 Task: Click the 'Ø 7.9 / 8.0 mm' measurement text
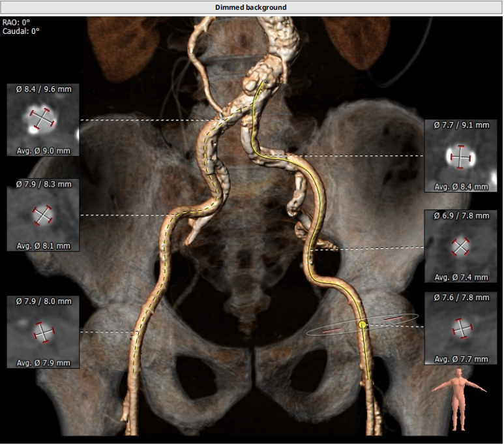42,301
